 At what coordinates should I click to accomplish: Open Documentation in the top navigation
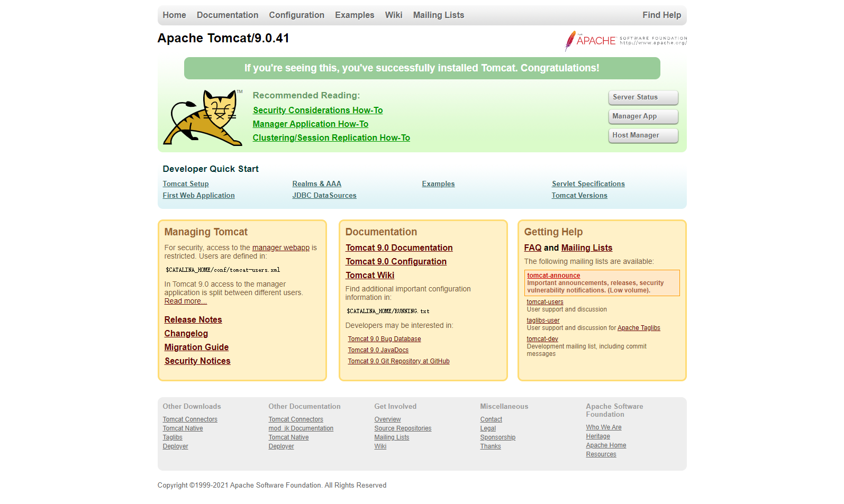228,15
